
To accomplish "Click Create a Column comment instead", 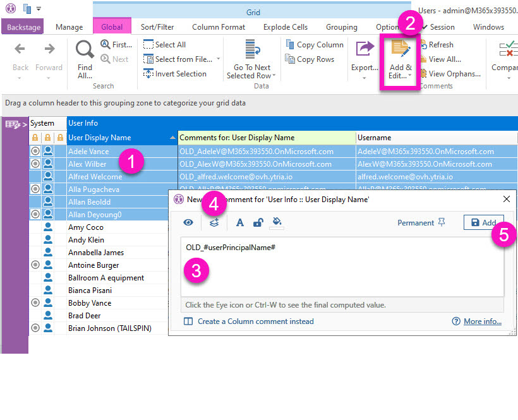I will pyautogui.click(x=255, y=321).
